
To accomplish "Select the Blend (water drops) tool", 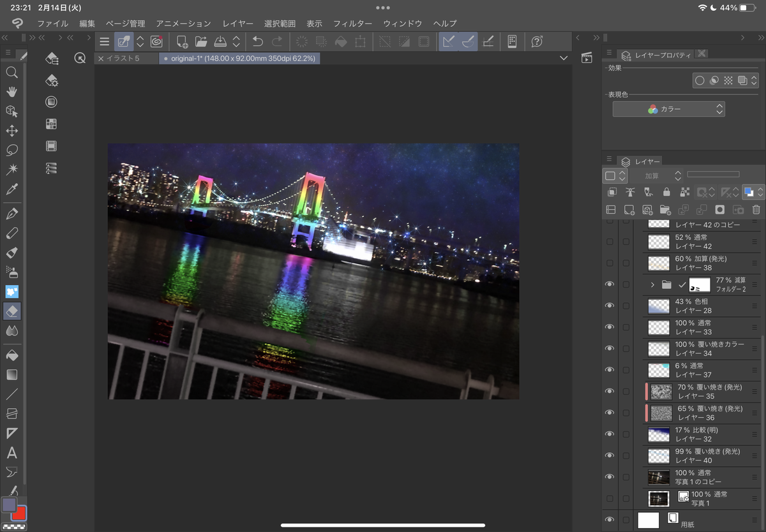I will click(11, 330).
